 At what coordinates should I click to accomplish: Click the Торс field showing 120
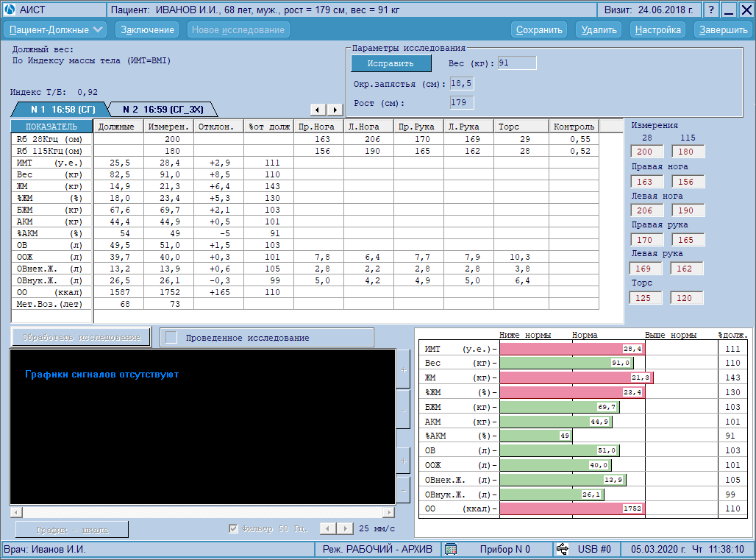pyautogui.click(x=687, y=298)
